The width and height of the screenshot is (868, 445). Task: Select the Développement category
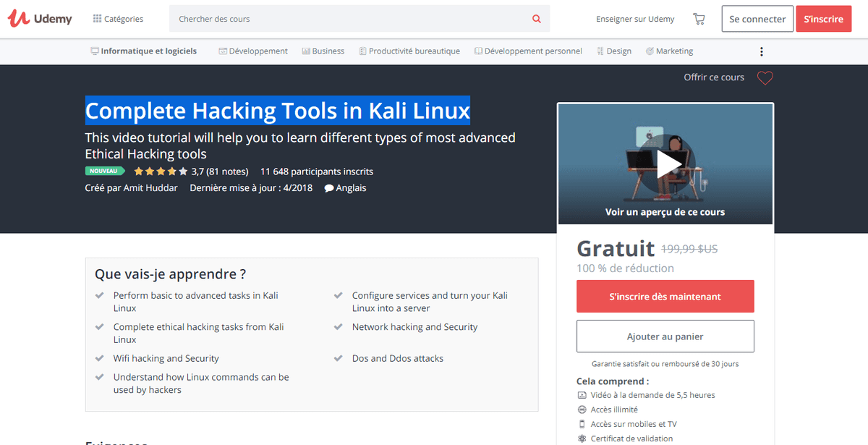click(x=253, y=51)
